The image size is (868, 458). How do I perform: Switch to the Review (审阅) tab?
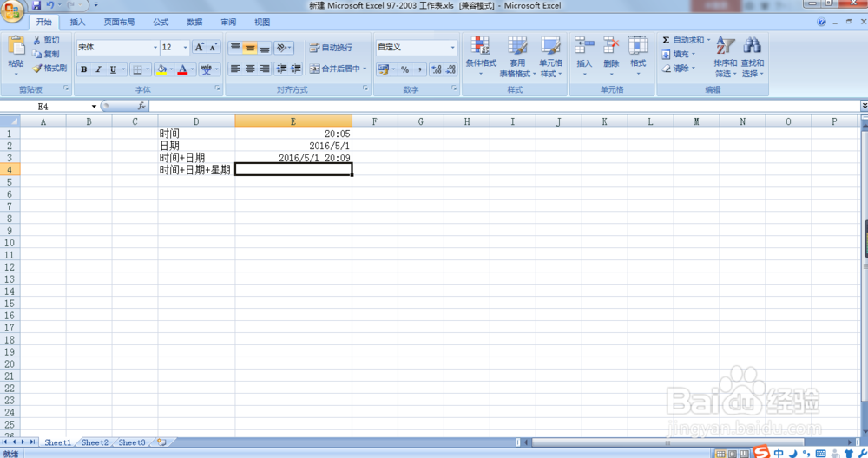pyautogui.click(x=228, y=23)
